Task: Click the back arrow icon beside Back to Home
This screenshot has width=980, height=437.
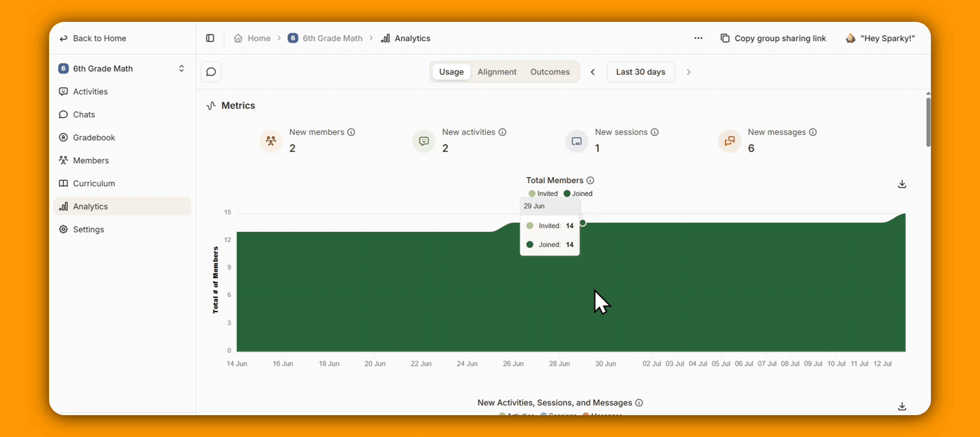Action: coord(64,38)
